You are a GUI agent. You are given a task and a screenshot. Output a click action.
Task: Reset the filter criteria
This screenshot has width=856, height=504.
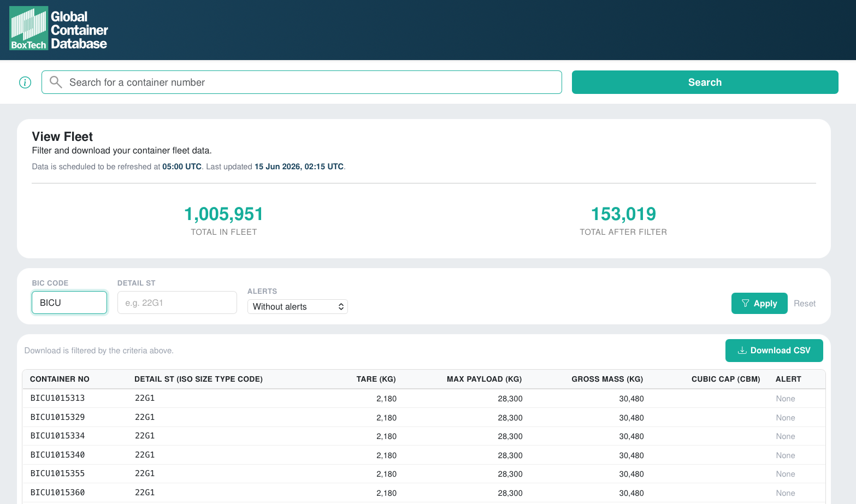tap(805, 304)
